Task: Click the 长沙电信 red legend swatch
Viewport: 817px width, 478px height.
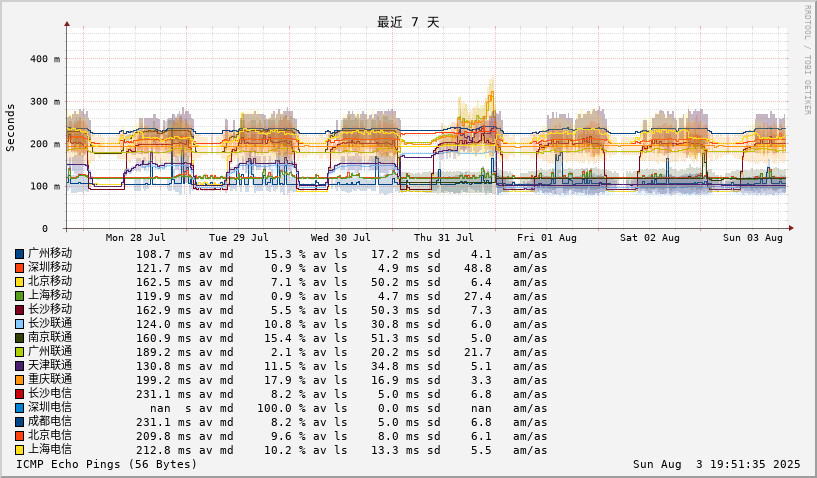Action: click(x=19, y=395)
